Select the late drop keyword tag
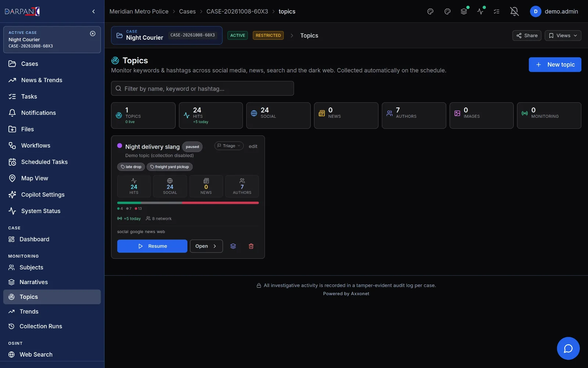This screenshot has height=368, width=588. point(131,167)
